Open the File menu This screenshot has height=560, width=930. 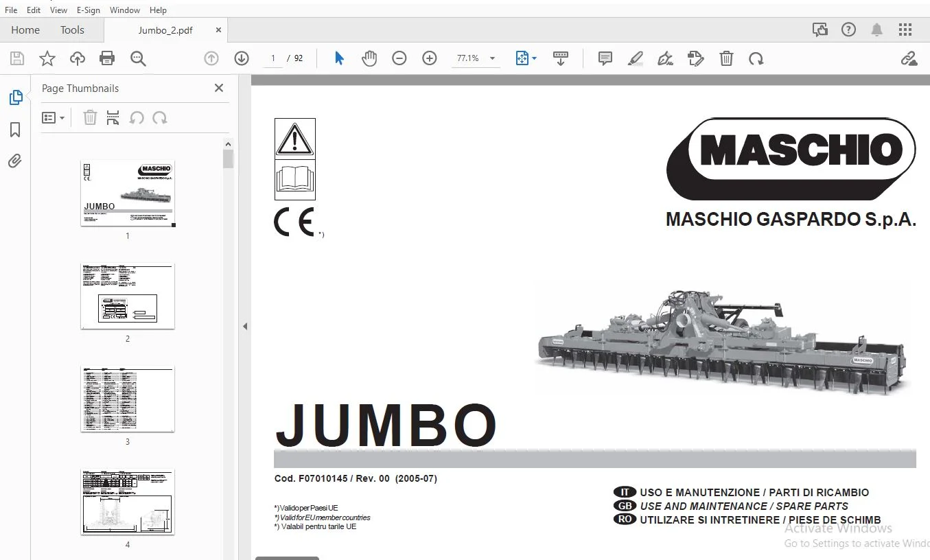(x=11, y=10)
